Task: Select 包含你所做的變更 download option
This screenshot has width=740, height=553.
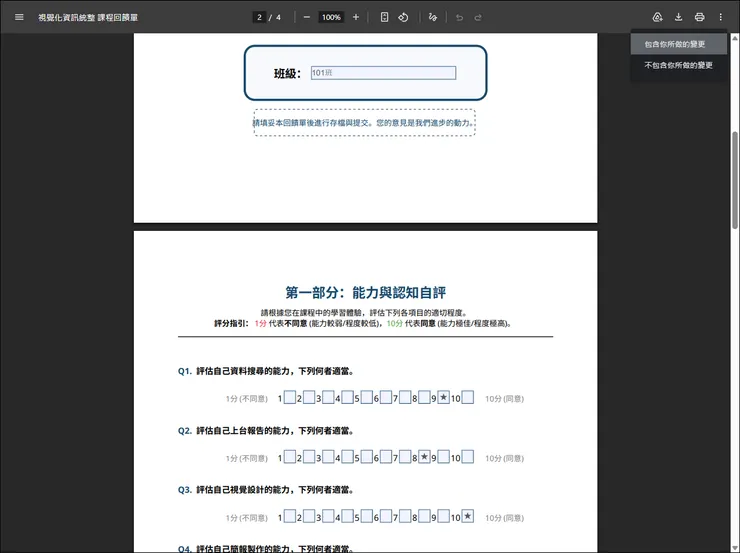Action: (679, 44)
